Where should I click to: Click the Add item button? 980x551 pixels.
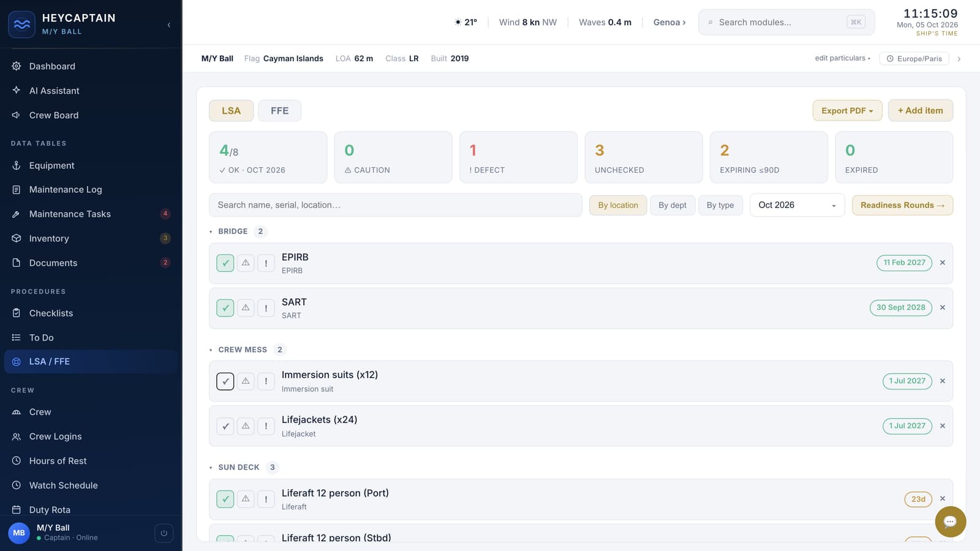point(921,111)
